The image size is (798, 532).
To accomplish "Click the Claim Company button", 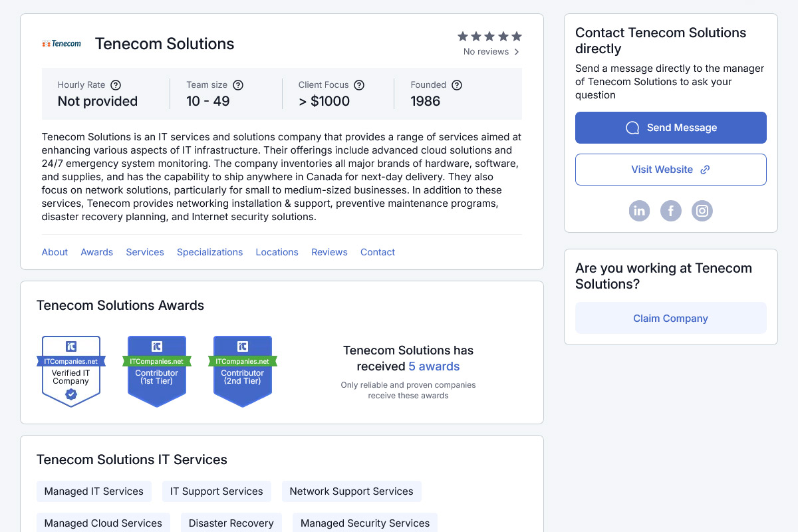I will point(670,319).
